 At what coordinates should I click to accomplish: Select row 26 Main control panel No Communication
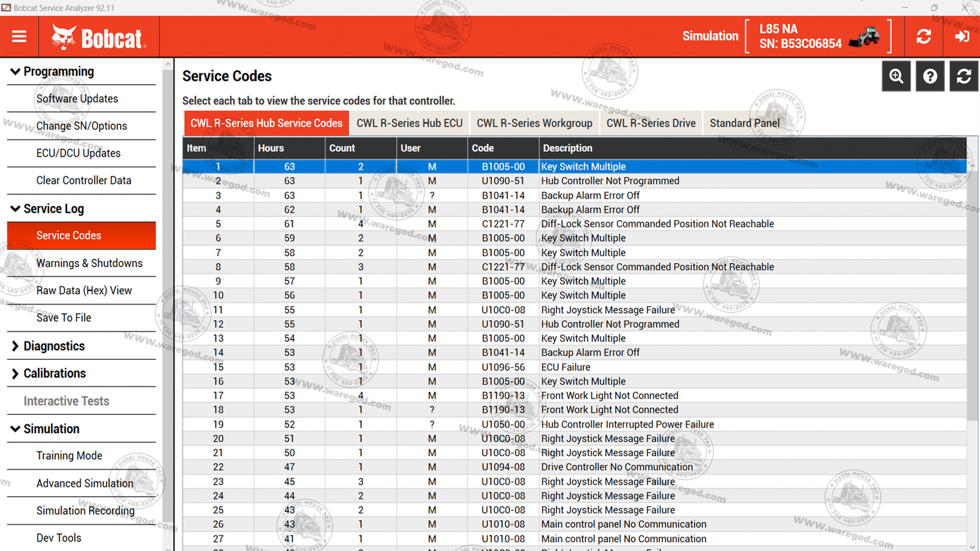(x=575, y=525)
